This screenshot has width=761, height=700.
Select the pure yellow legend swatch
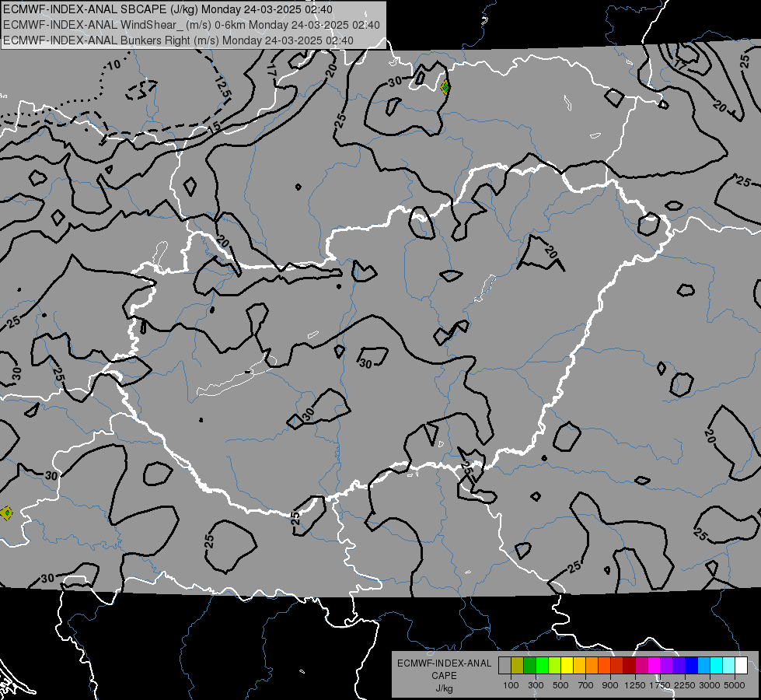567,666
